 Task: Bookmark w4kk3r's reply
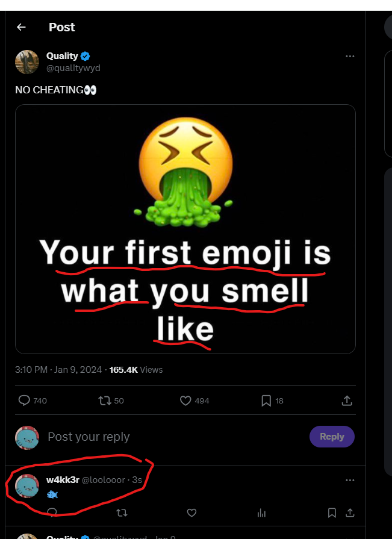click(332, 513)
